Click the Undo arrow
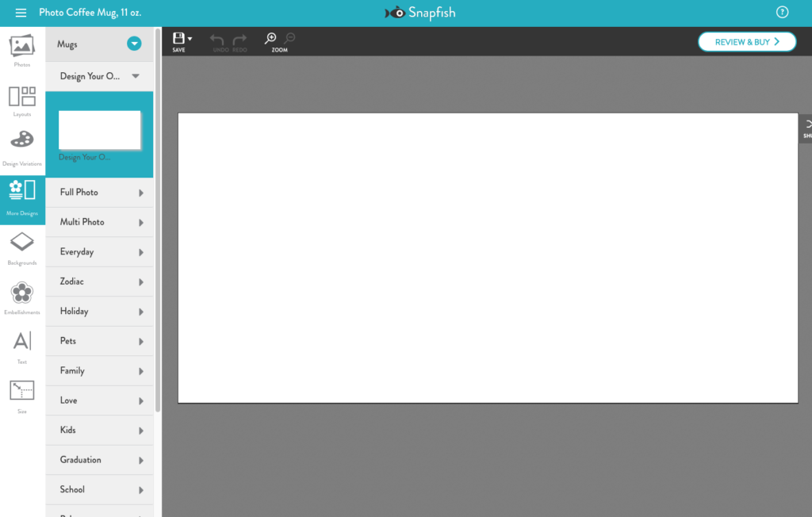 pos(217,40)
